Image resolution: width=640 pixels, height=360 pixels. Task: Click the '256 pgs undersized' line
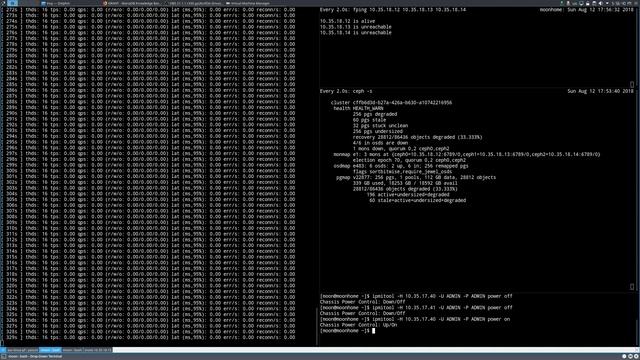378,131
